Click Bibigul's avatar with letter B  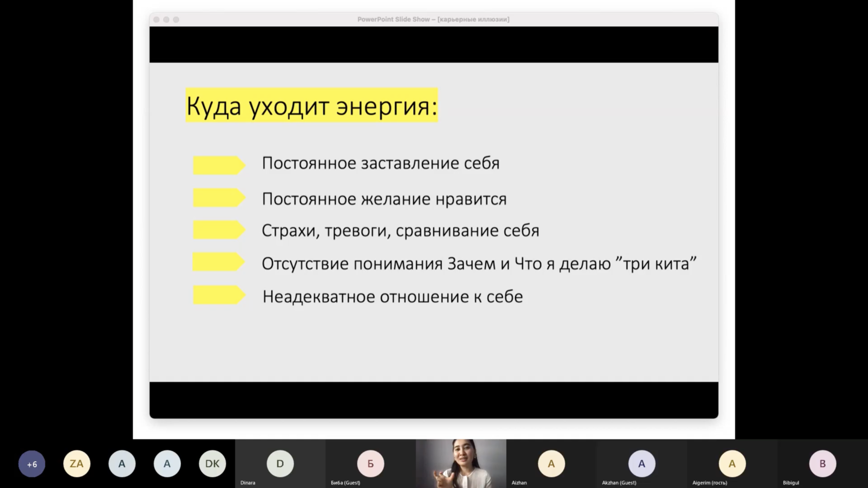pyautogui.click(x=823, y=464)
